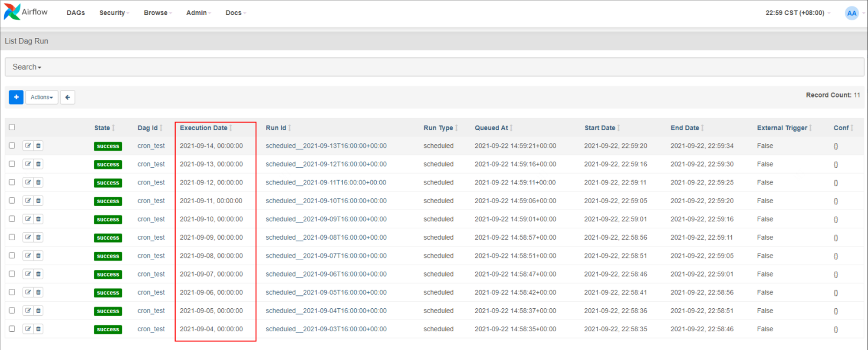Edit the 2021-09-06 DAG run
The width and height of the screenshot is (868, 350).
[x=28, y=292]
